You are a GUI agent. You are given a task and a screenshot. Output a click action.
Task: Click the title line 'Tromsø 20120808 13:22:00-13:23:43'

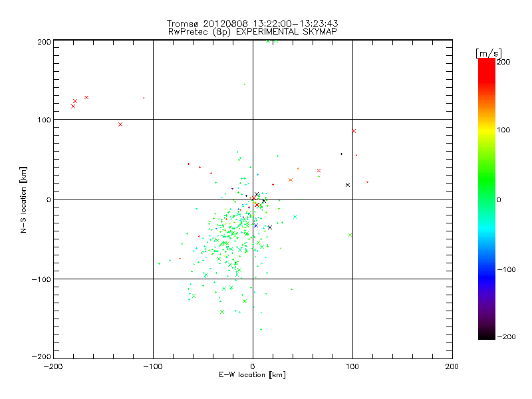click(252, 23)
